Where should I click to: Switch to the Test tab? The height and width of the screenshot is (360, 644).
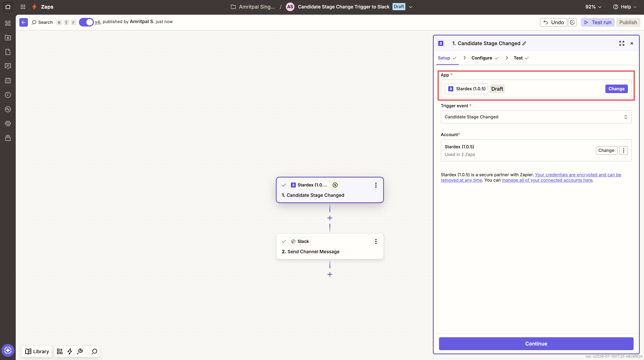point(521,58)
